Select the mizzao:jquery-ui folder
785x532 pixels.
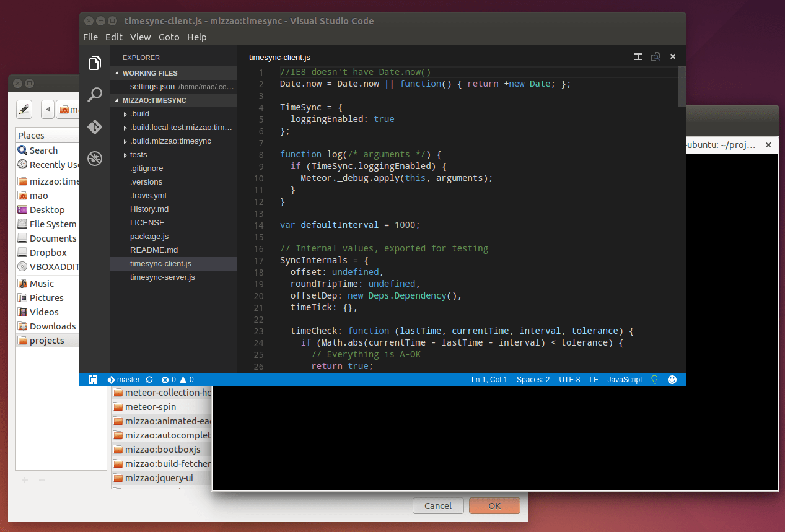(161, 478)
